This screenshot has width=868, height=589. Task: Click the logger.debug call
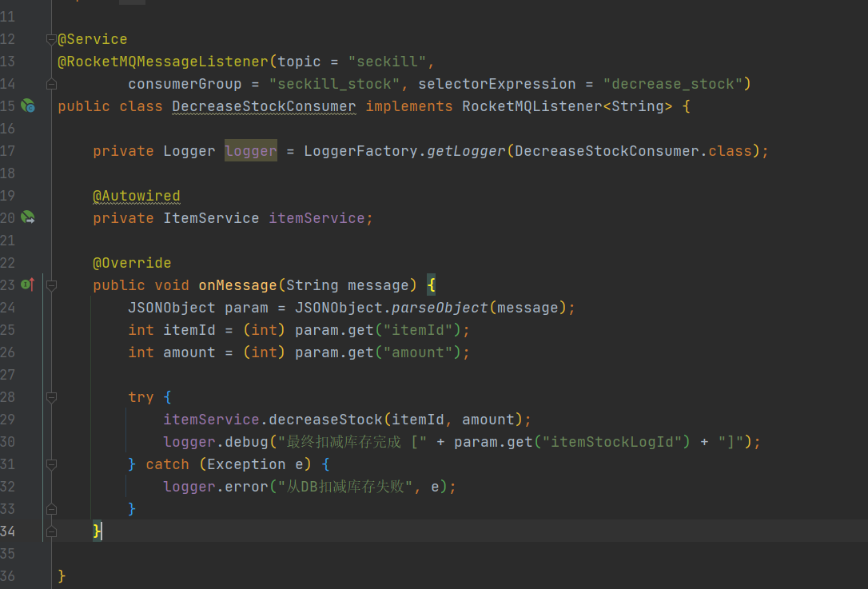pos(215,442)
